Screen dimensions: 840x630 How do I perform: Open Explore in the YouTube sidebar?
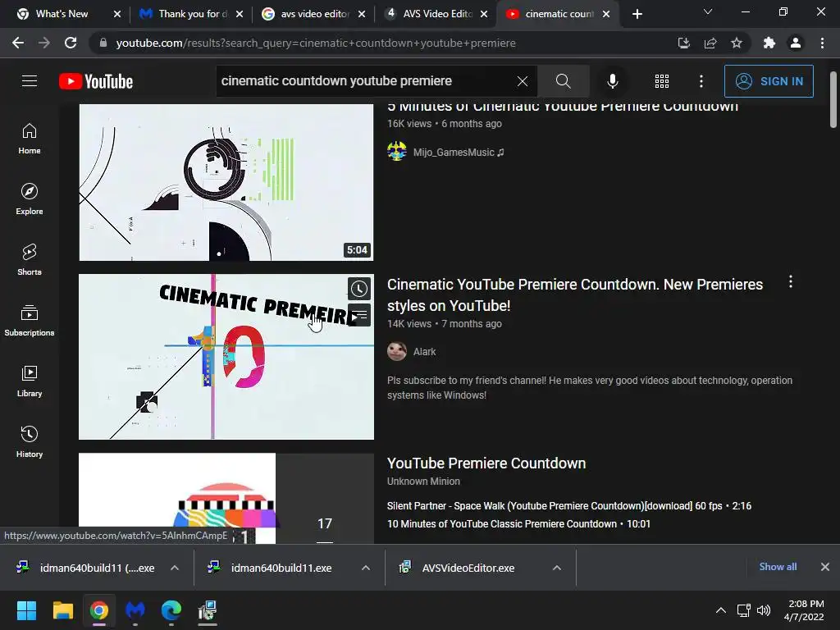click(x=30, y=199)
